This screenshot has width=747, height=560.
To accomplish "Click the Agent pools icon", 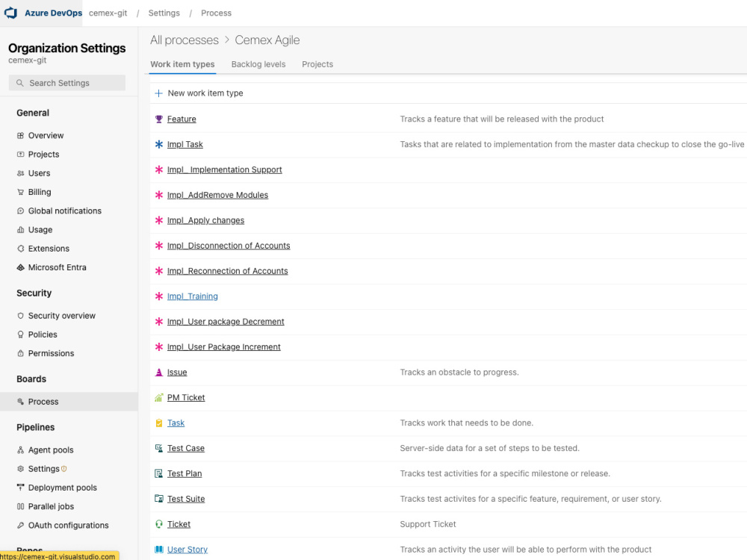I will (x=20, y=450).
